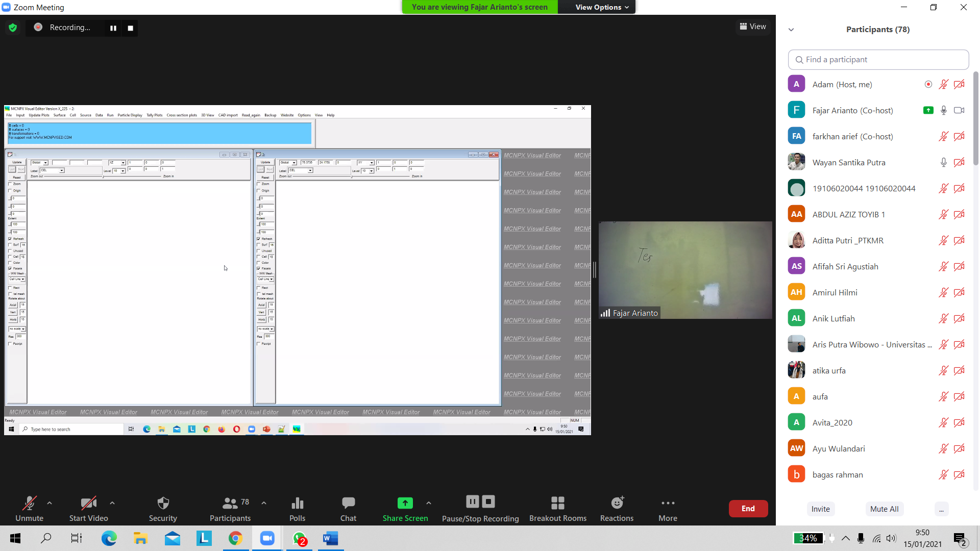Expand audio options arrow beside Unmute
980x551 pixels.
[x=50, y=503]
